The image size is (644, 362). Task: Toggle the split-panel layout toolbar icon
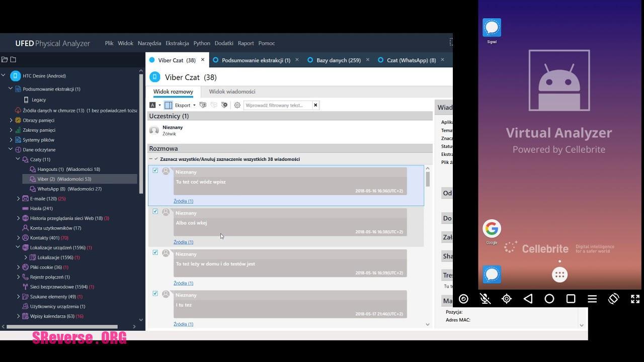tap(169, 105)
